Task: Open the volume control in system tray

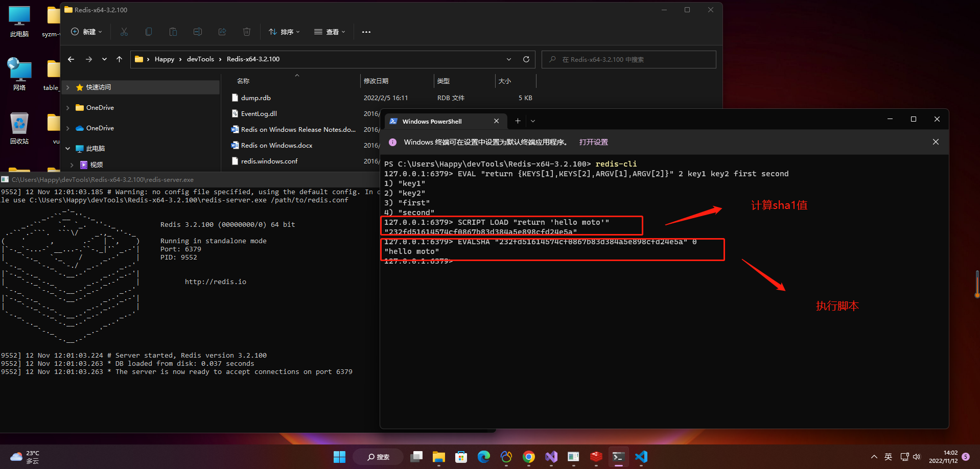Action: [917, 457]
